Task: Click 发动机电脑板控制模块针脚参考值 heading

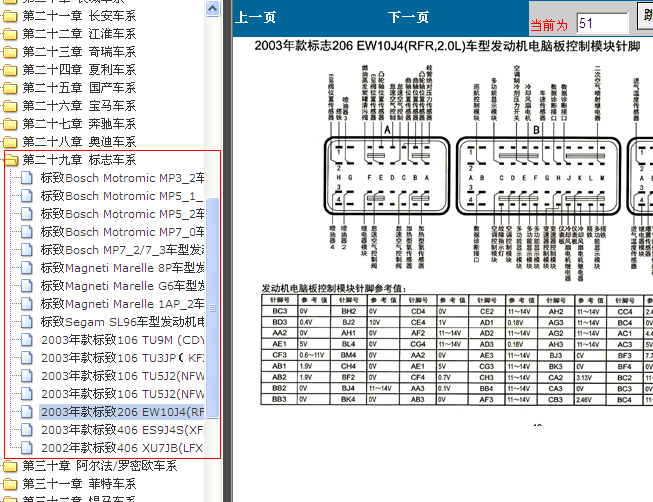Action: [x=334, y=288]
